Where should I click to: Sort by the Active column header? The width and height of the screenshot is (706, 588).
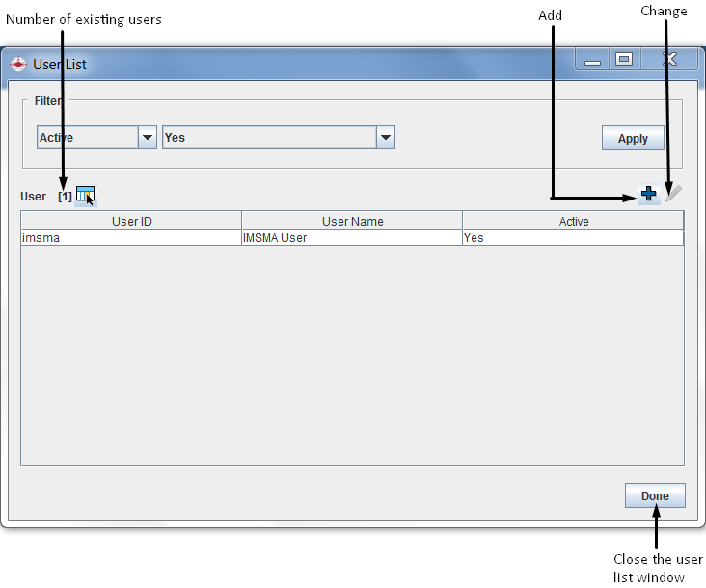[573, 221]
